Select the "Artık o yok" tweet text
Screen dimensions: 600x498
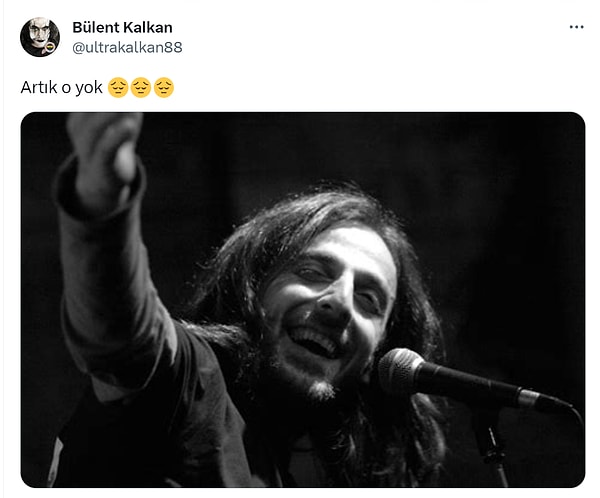62,88
